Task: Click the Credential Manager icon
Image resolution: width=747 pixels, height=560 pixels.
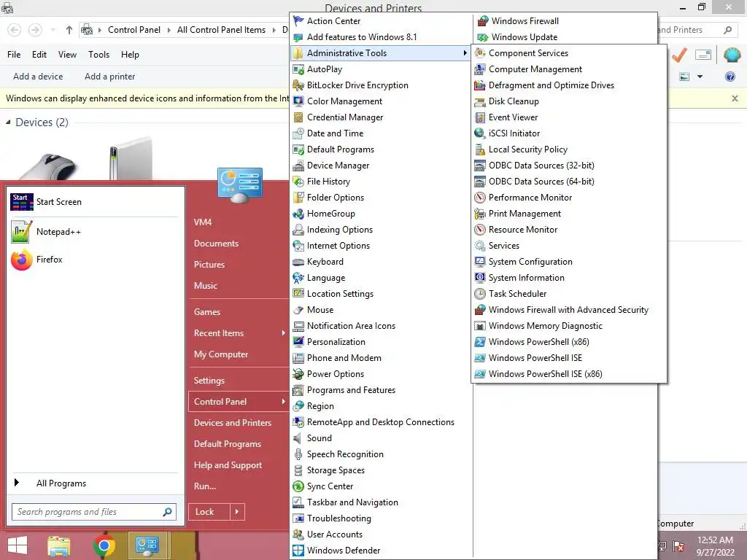Action: (x=298, y=117)
